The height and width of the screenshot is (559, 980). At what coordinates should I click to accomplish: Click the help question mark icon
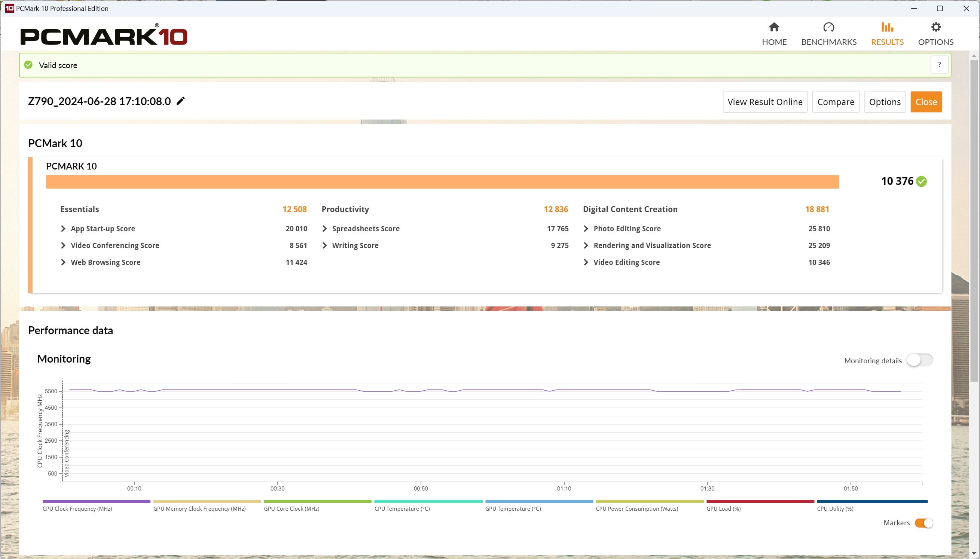940,65
